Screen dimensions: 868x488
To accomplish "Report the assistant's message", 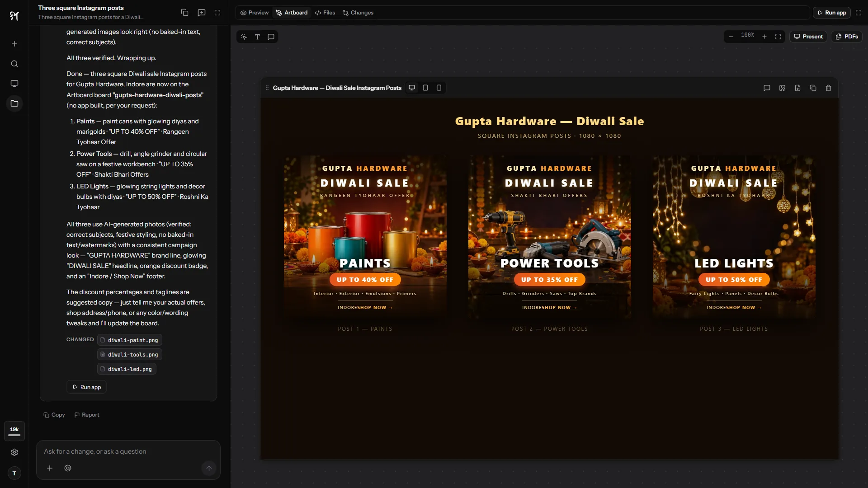I will point(87,415).
